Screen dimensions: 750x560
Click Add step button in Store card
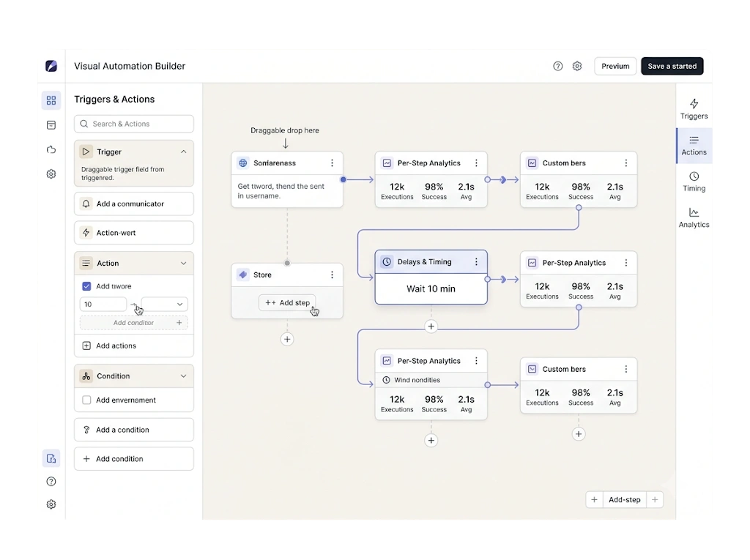coord(287,303)
